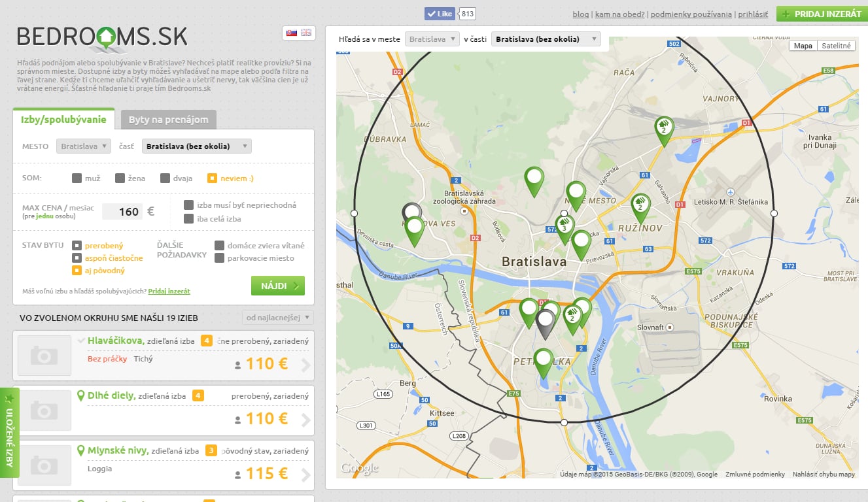Viewport: 868px width, 502px height.
Task: Click the right handle of the radius circle
Action: coord(774,213)
